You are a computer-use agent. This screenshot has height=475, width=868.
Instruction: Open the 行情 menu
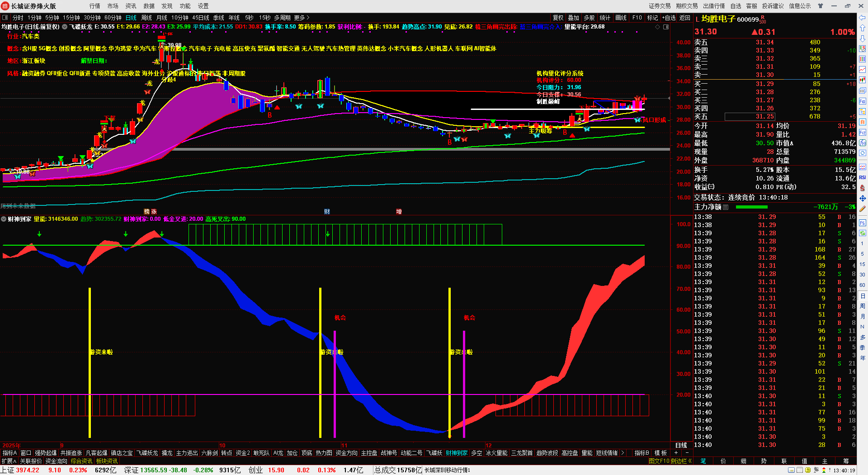pyautogui.click(x=95, y=6)
